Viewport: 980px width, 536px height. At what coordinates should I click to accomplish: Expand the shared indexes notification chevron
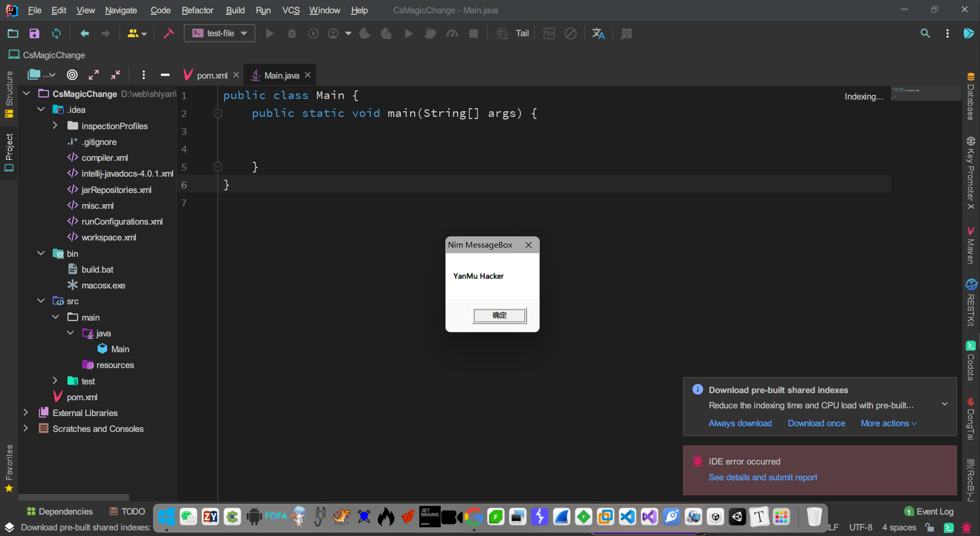point(945,404)
